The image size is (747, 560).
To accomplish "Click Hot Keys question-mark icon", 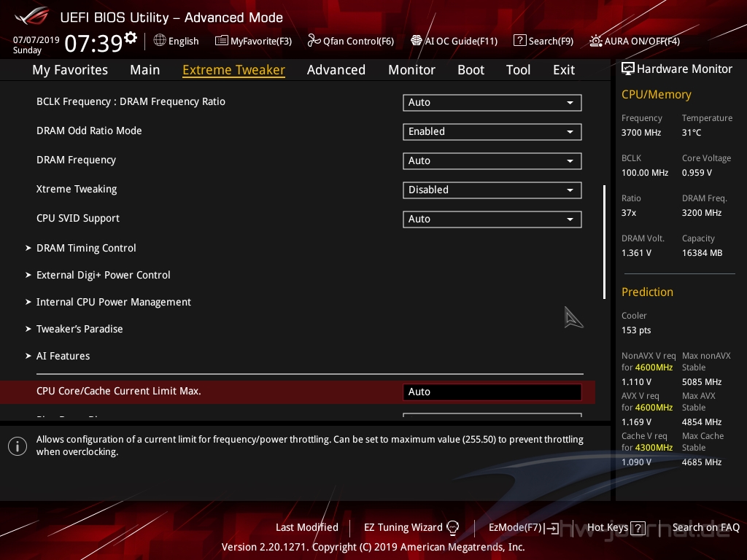I will coord(638,528).
